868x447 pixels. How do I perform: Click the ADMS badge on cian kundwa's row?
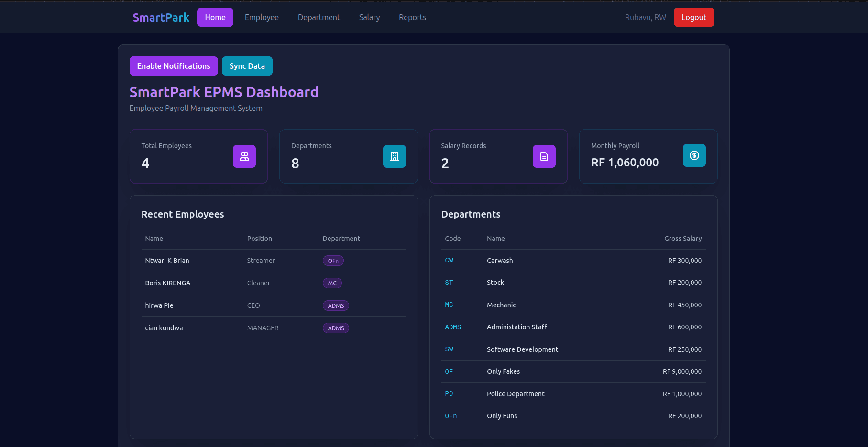pyautogui.click(x=336, y=328)
